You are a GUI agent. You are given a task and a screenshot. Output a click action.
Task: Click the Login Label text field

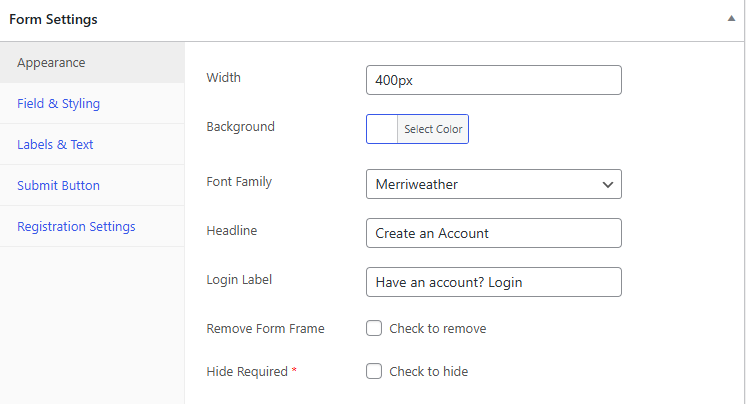[494, 282]
